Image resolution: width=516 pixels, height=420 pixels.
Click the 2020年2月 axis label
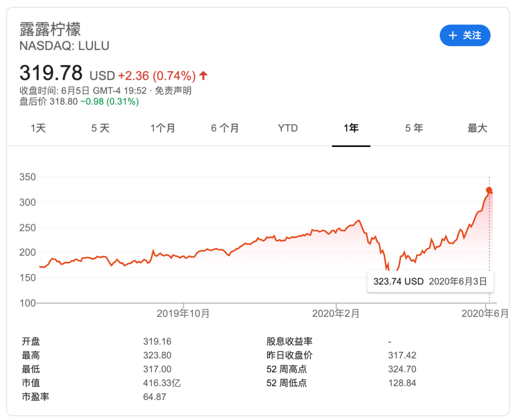click(336, 314)
